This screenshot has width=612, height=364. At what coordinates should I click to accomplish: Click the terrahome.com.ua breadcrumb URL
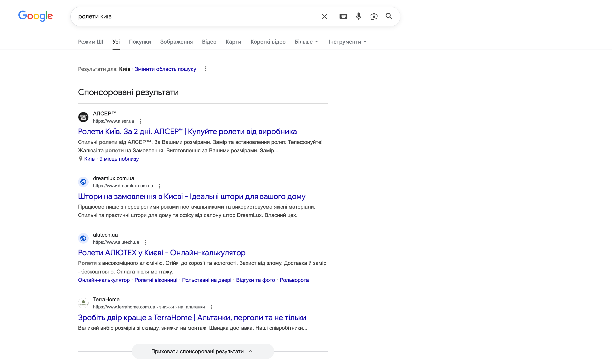(x=149, y=307)
